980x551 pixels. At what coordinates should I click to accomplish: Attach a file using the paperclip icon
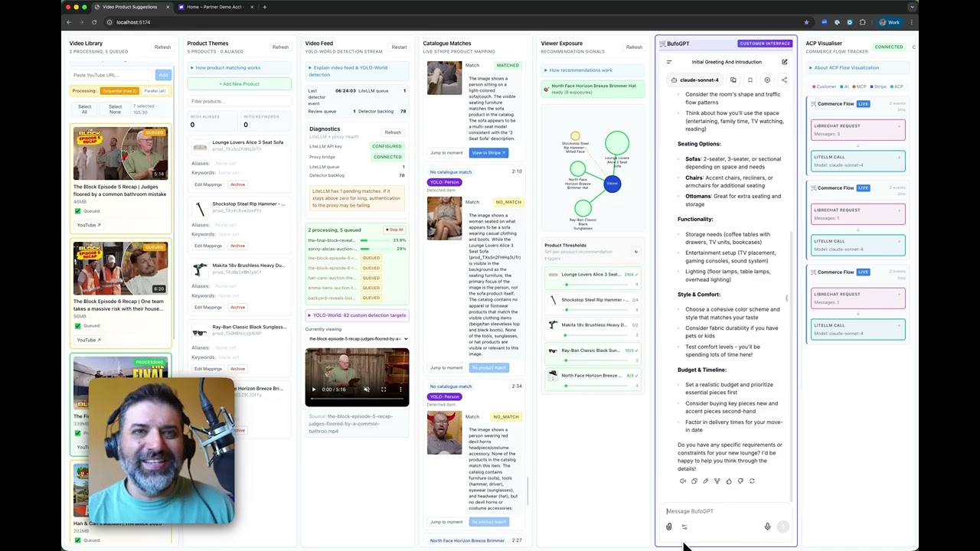(668, 527)
